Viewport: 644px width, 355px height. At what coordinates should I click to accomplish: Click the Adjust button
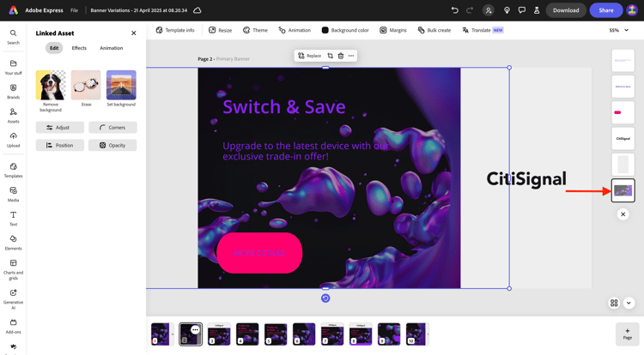tap(60, 128)
